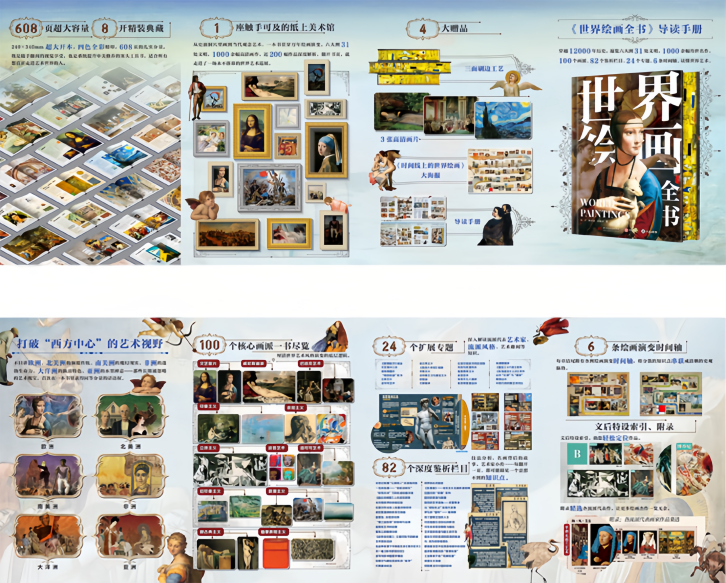Select the 南美洲 continent painting frame
The image size is (726, 583).
[x=49, y=476]
